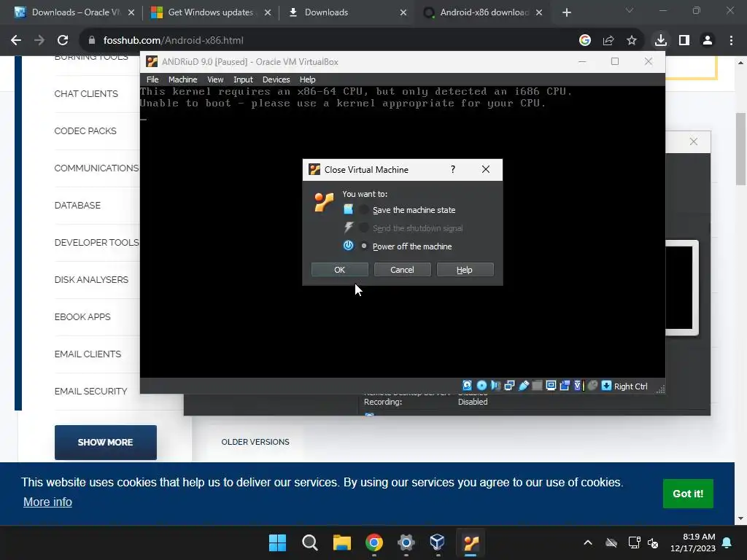Click the share page icon in address bar
The width and height of the screenshot is (747, 560).
click(x=608, y=41)
